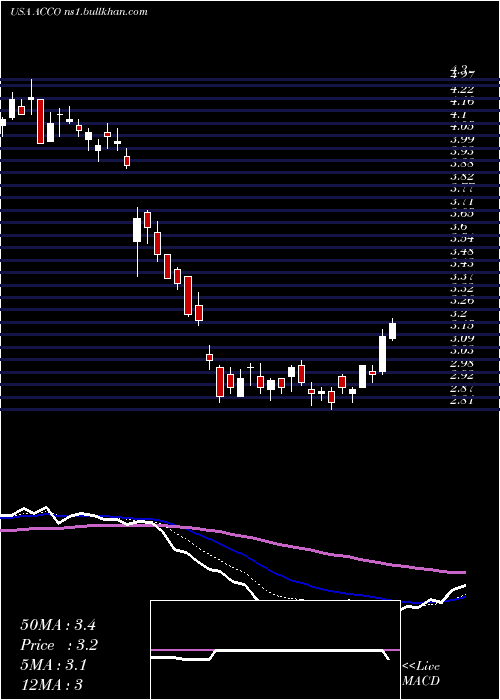Click the 3.99 price axis label
Image resolution: width=500 pixels, height=700 pixels.
point(462,139)
